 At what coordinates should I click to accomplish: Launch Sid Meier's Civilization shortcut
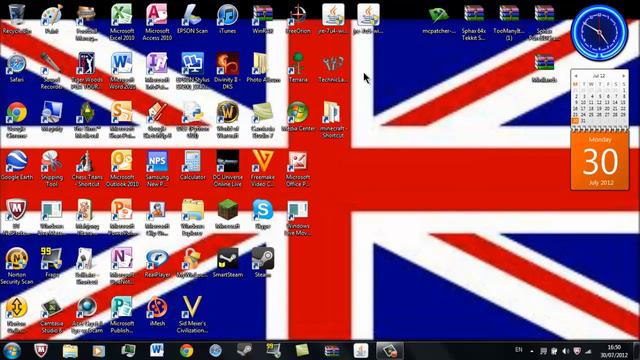tap(192, 314)
